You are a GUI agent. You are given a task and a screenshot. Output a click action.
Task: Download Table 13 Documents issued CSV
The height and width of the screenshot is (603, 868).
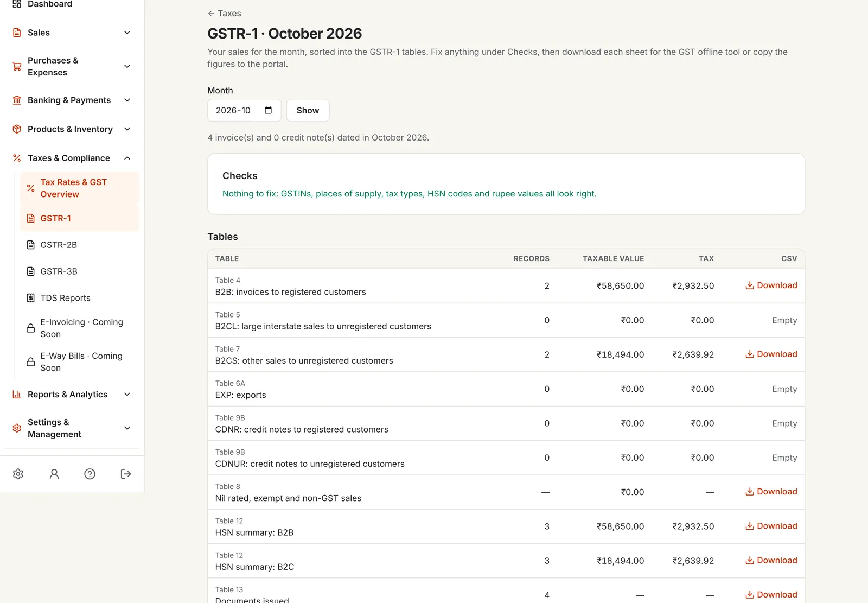click(771, 595)
